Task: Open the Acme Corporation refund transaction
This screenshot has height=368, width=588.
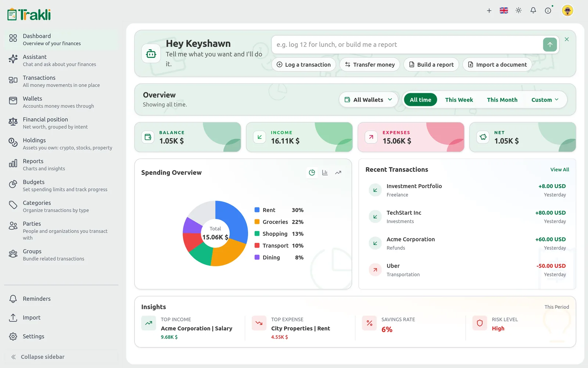Action: tap(467, 243)
